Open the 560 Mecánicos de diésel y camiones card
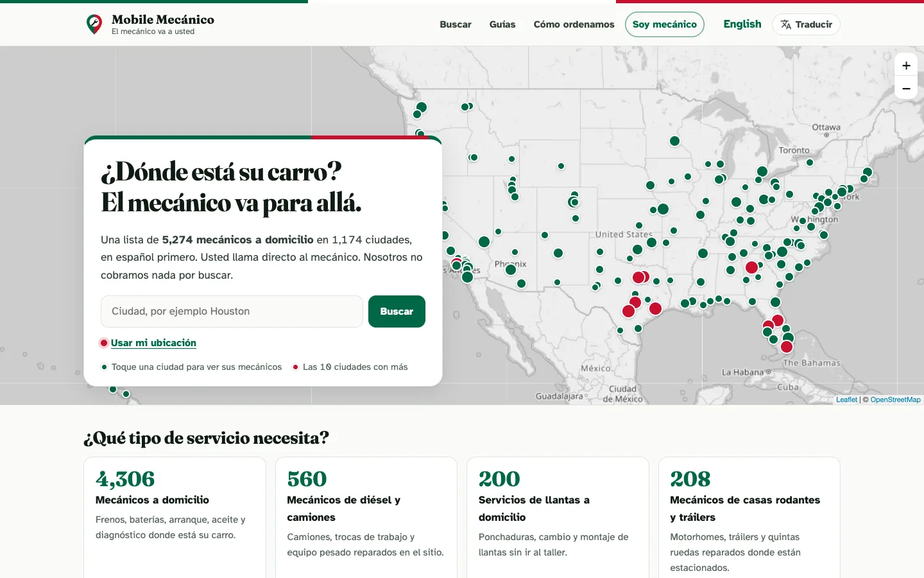Viewport: 924px width, 578px height. pos(366,518)
